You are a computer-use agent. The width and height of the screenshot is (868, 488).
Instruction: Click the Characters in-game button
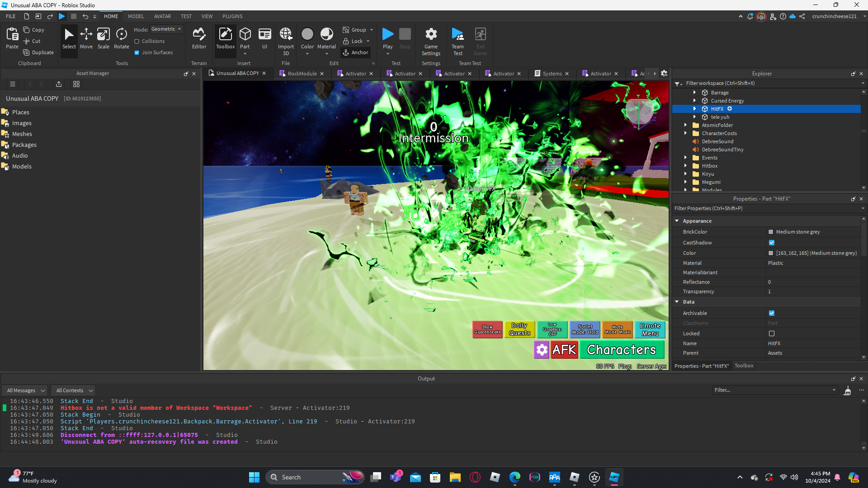pyautogui.click(x=622, y=350)
